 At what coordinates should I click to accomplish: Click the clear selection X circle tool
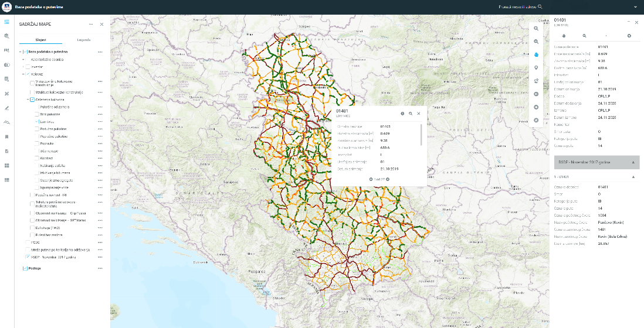tap(536, 121)
